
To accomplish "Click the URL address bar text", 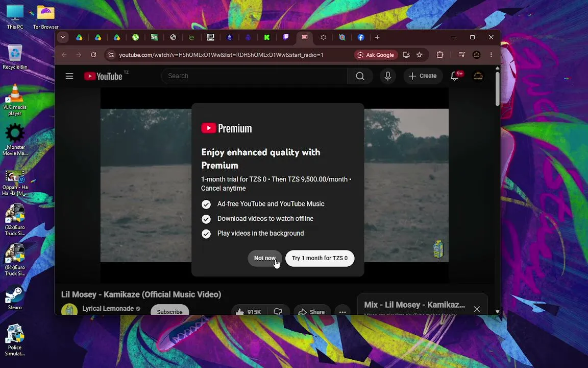I will [221, 55].
